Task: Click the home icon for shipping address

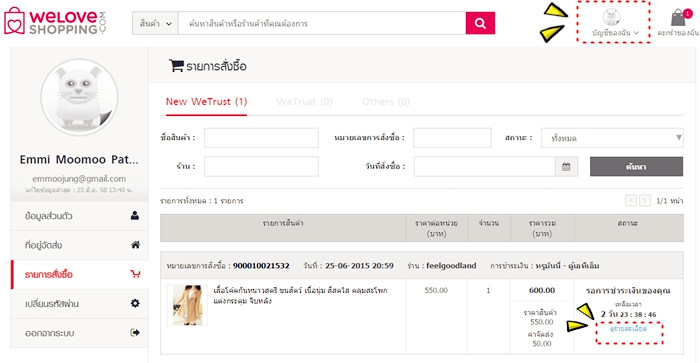Action: tap(135, 245)
